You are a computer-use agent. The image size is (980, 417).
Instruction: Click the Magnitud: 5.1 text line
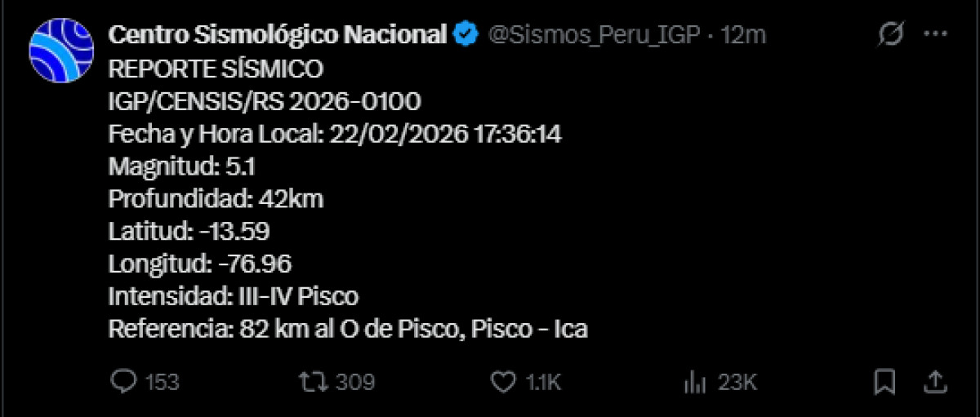click(182, 167)
